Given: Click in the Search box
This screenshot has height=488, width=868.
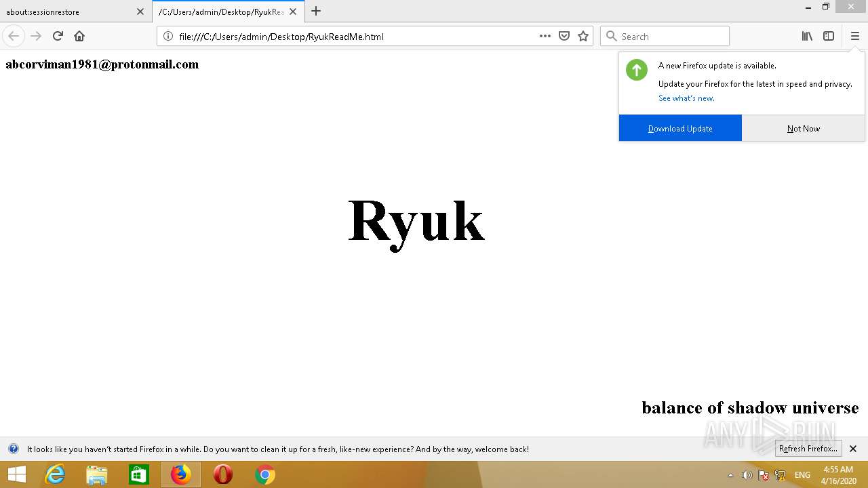Looking at the screenshot, I should [665, 36].
